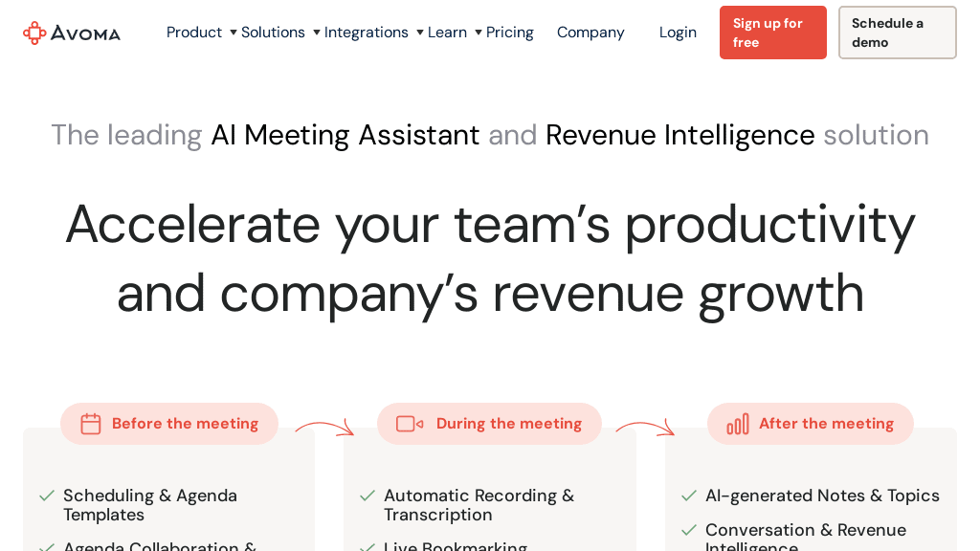Click the checkmark beside AI-generated Notes & Topics
980x551 pixels.
[x=688, y=496]
